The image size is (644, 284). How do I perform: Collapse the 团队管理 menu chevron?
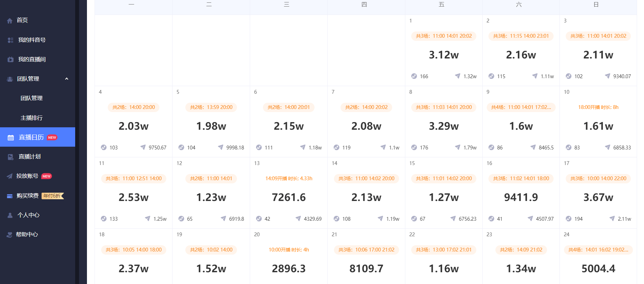pos(67,79)
